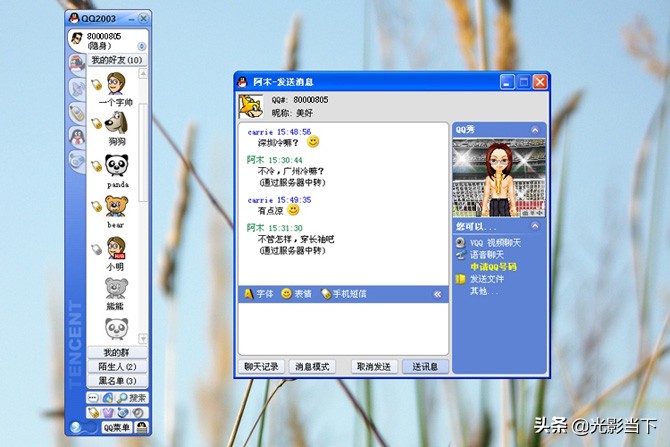Click the dog avatar of friend 狗狗
Image resolution: width=670 pixels, height=447 pixels.
116,123
